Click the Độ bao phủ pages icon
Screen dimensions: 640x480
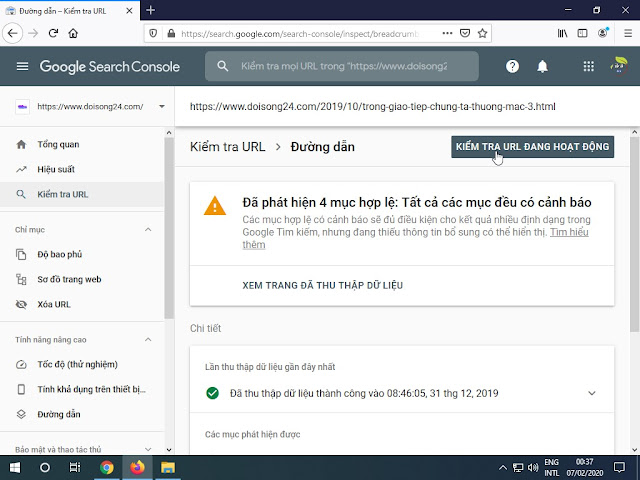21,254
